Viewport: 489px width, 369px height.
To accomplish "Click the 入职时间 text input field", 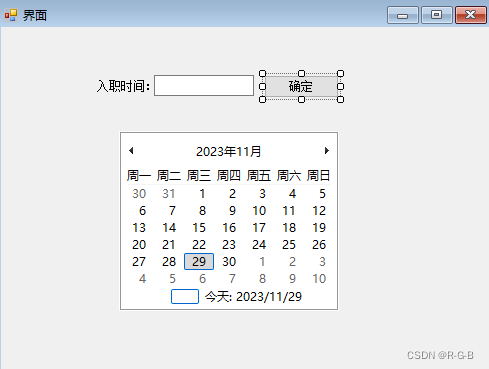I will 204,86.
